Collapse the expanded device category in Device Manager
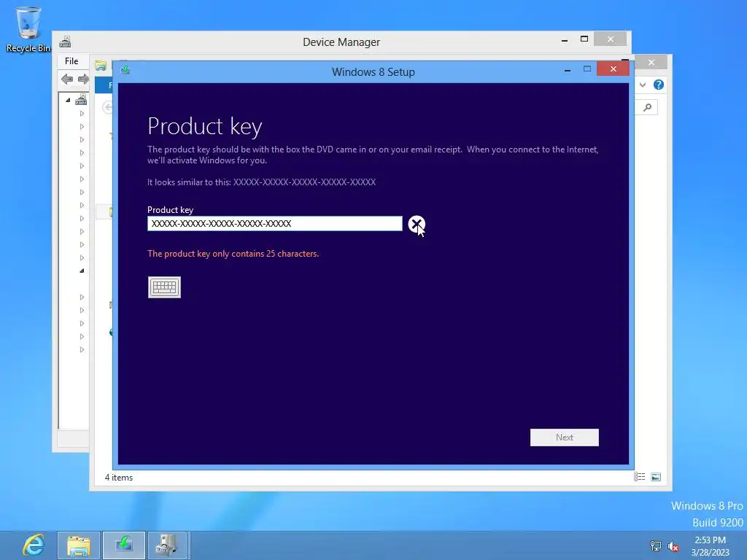This screenshot has width=747, height=560. [x=82, y=271]
